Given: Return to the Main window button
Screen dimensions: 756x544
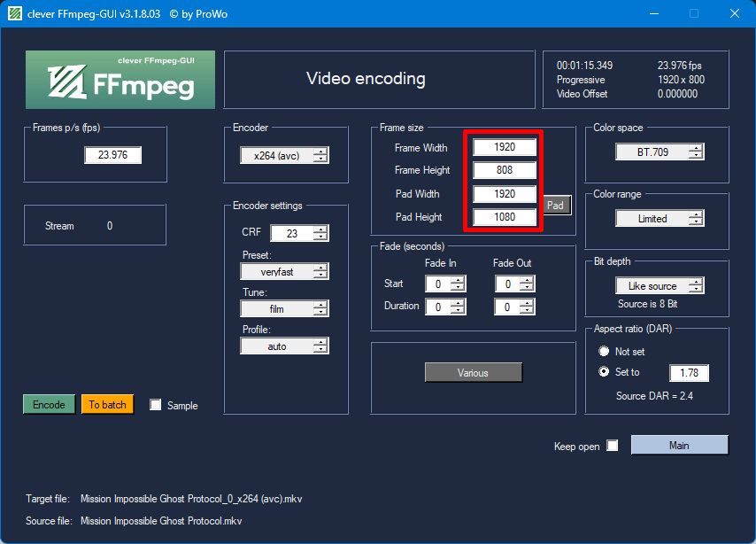Looking at the screenshot, I should pyautogui.click(x=679, y=445).
